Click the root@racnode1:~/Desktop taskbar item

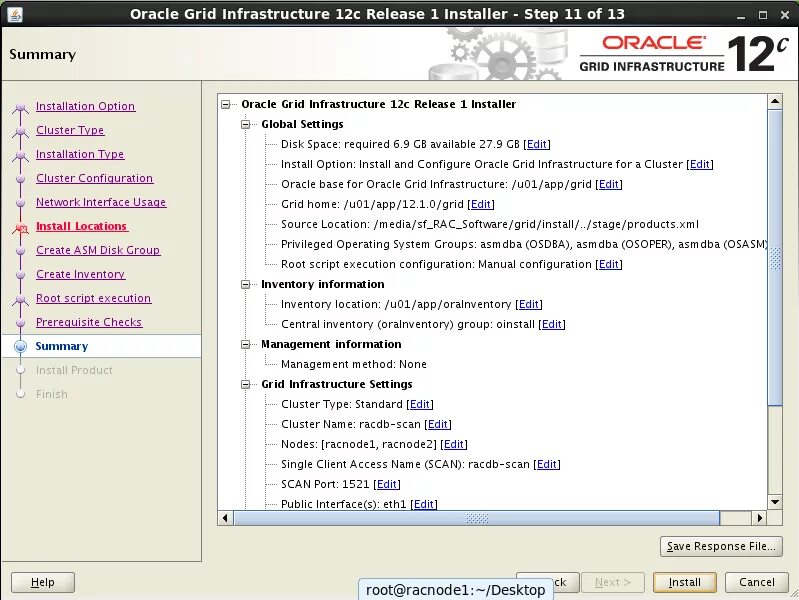coord(455,590)
